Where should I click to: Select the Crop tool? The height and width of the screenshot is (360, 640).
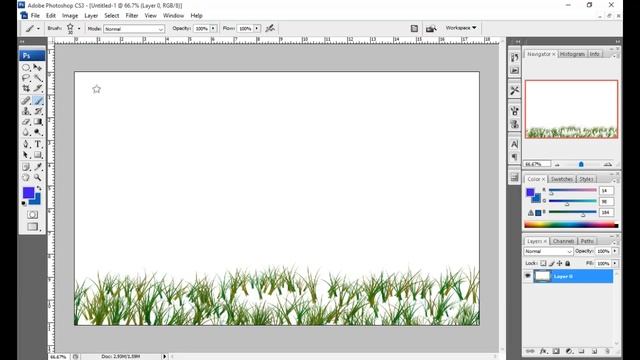tap(26, 88)
